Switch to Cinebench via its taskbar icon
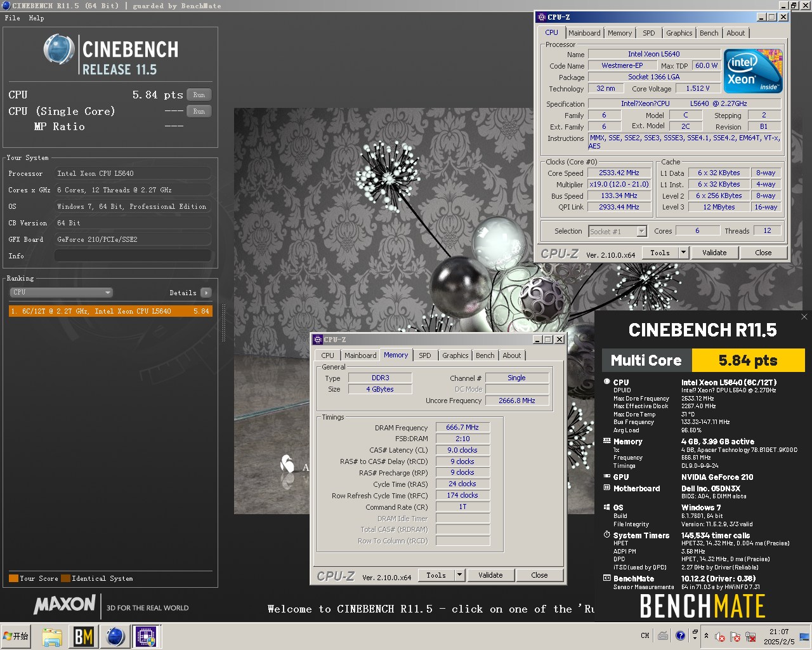The width and height of the screenshot is (812, 650). click(x=115, y=636)
